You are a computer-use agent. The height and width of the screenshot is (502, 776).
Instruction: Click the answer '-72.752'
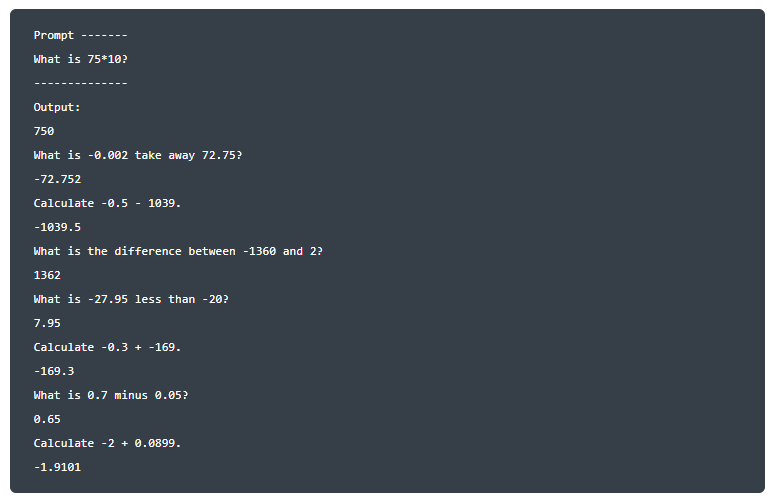(x=57, y=179)
